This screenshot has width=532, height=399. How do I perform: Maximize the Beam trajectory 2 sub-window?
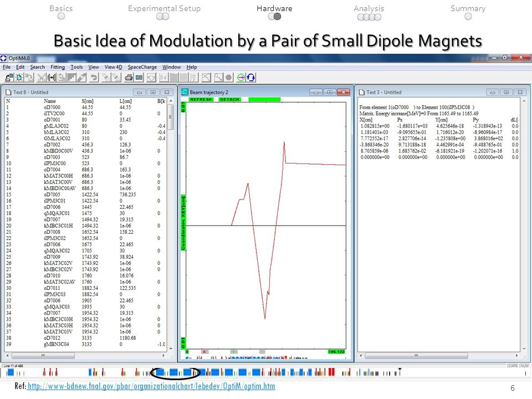pyautogui.click(x=329, y=93)
